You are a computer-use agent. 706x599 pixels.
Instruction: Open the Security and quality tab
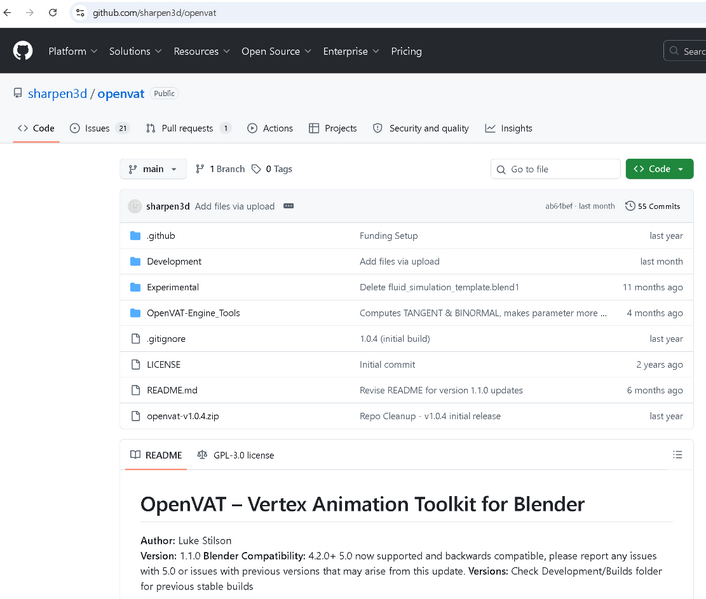click(421, 128)
